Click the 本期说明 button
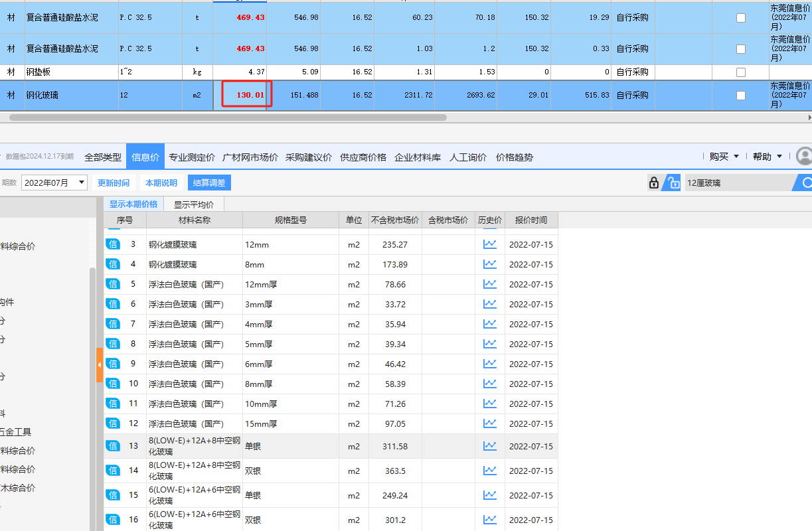 coord(161,183)
